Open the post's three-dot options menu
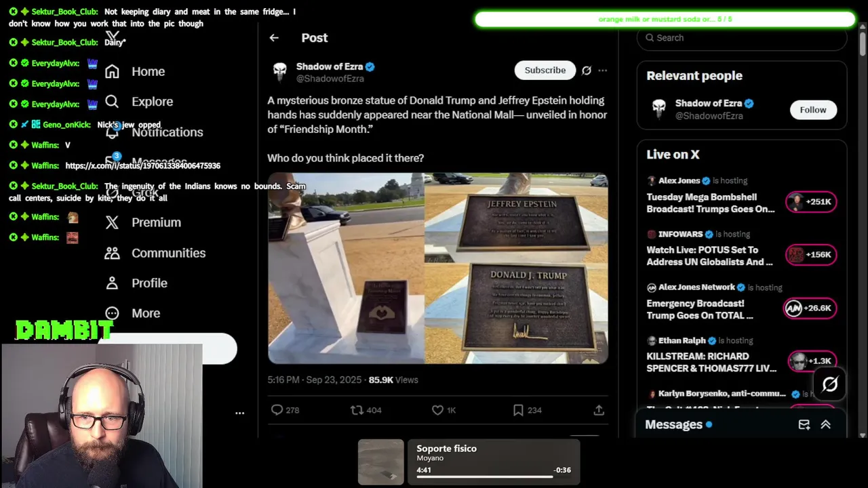Viewport: 868px width, 488px height. click(602, 70)
